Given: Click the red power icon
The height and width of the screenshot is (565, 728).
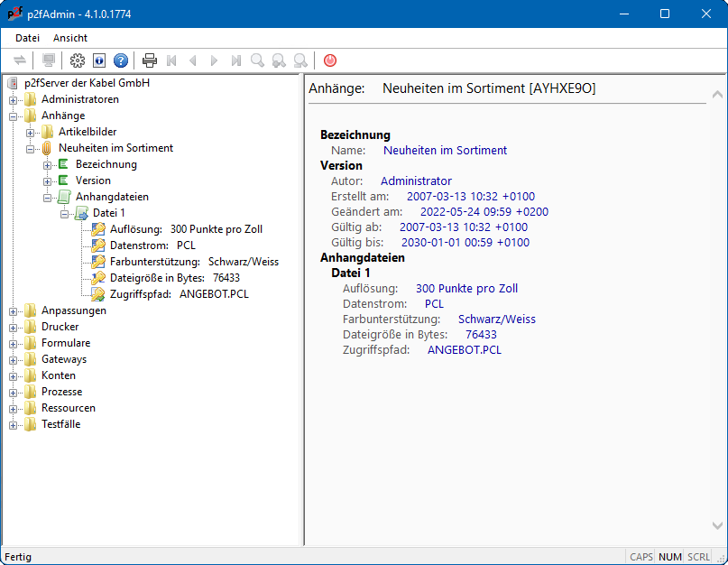Looking at the screenshot, I should click(x=330, y=60).
